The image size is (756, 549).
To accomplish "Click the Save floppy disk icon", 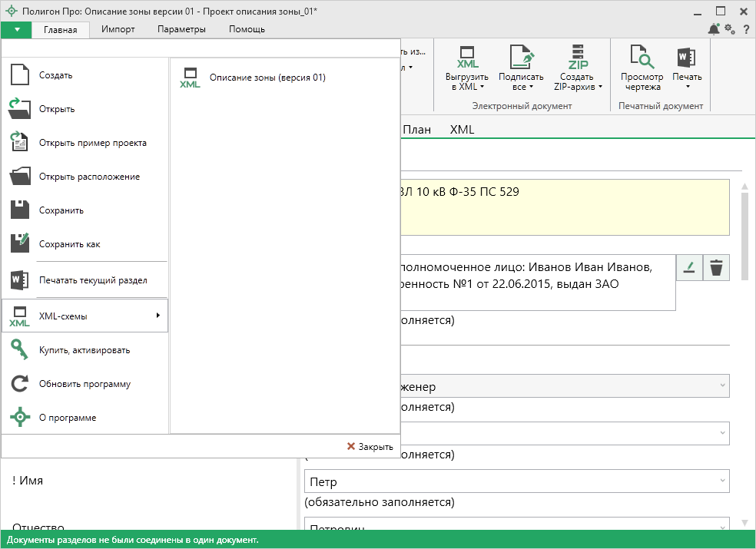I will point(20,210).
